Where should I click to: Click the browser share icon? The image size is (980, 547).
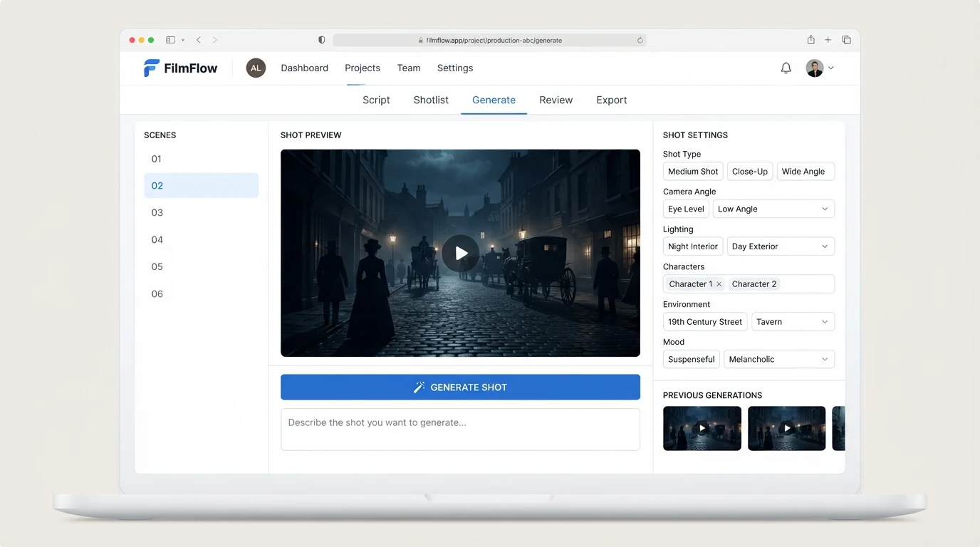810,40
